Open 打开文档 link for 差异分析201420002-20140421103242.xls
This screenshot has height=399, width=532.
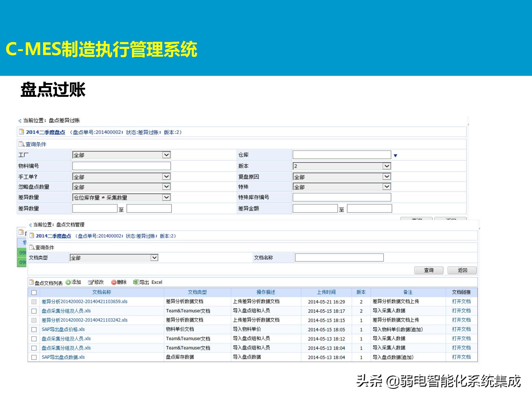[461, 320]
